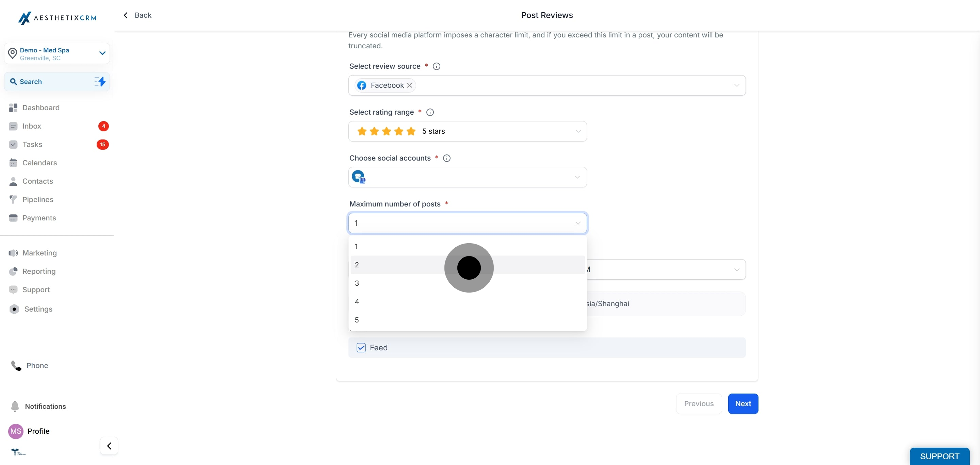980x465 pixels.
Task: Click the SUPPORT button at bottom right
Action: (939, 456)
